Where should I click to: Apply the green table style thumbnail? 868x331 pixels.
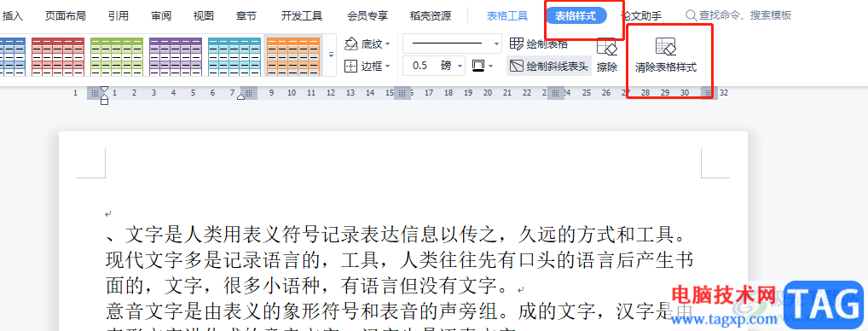click(117, 55)
